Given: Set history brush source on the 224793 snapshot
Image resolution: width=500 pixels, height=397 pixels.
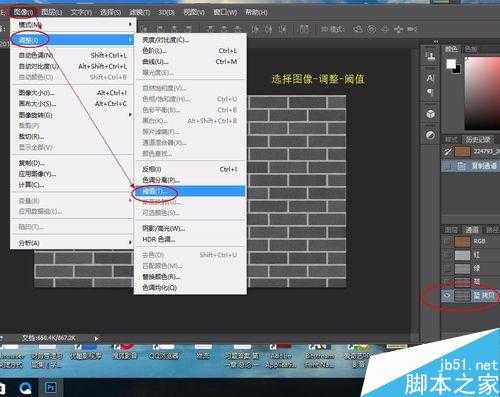Looking at the screenshot, I should coord(447,152).
